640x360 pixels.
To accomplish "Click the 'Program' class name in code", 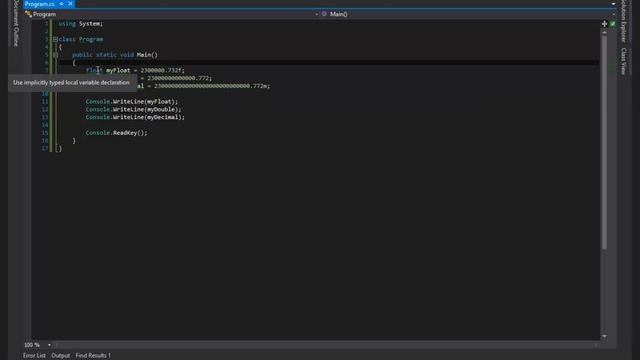I will (91, 40).
